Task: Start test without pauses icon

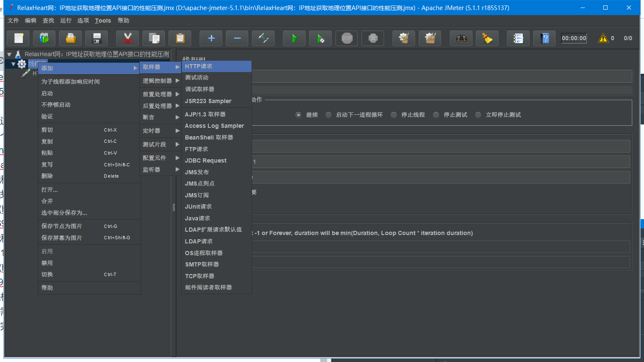Action: (x=320, y=38)
